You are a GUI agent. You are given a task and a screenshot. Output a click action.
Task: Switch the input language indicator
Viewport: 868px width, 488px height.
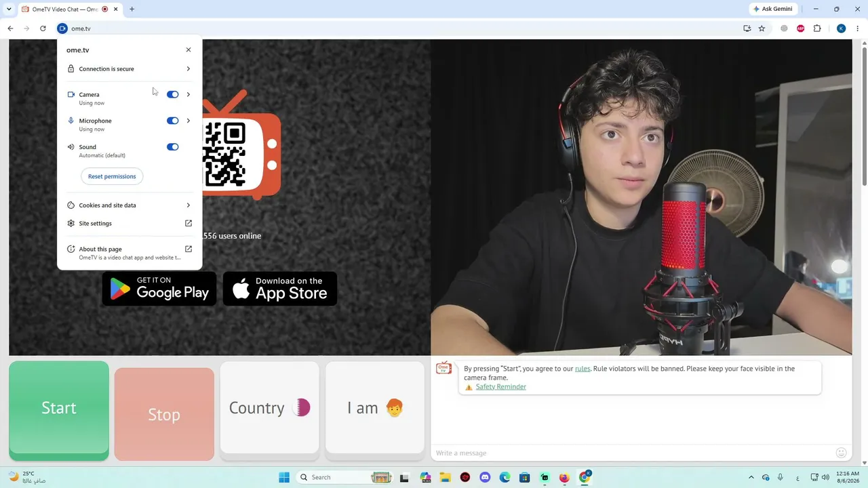tap(797, 477)
